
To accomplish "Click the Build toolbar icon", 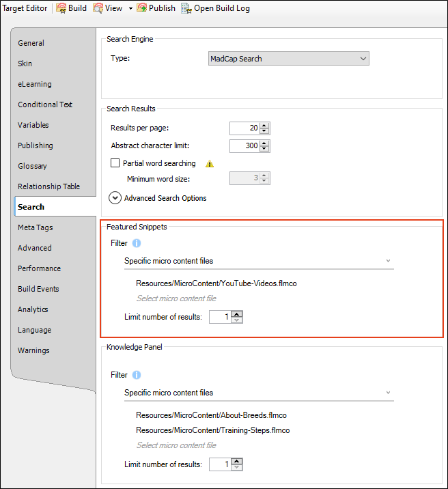I will tap(61, 8).
